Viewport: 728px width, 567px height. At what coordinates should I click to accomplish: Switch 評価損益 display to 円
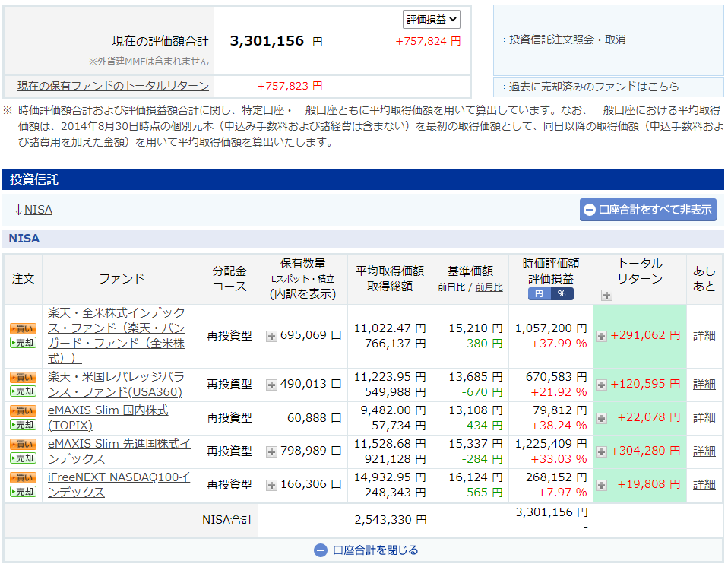[539, 294]
